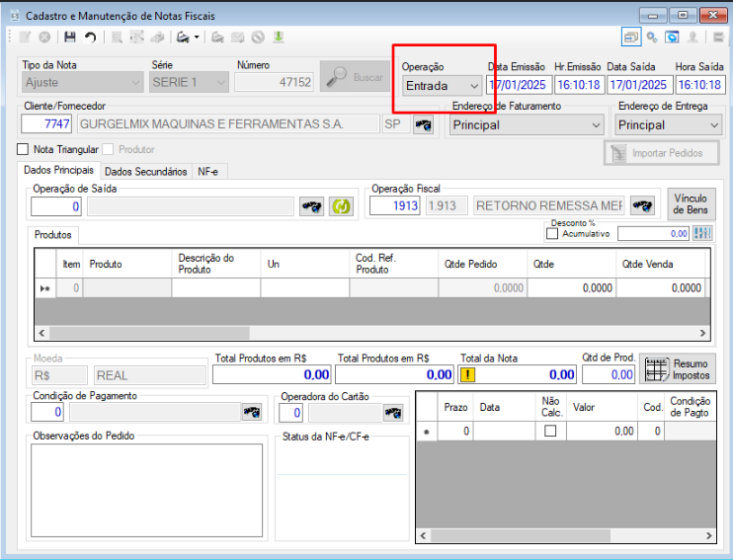Switch to the Dados Principais tab

[x=58, y=170]
